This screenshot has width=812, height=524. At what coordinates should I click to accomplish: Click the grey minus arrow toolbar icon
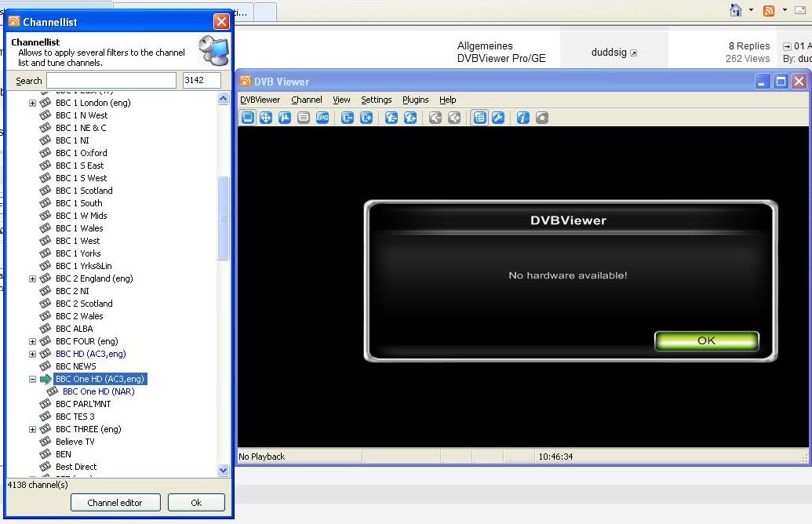435,118
